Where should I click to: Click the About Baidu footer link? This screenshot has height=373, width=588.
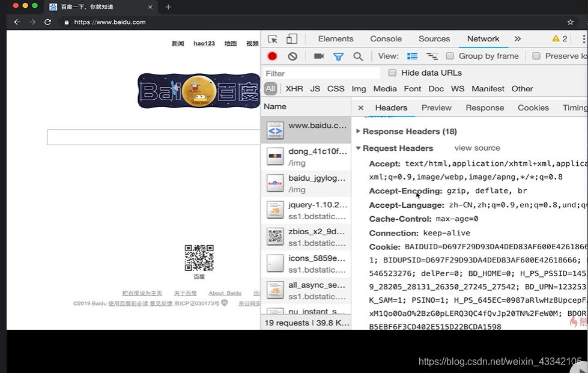point(225,293)
